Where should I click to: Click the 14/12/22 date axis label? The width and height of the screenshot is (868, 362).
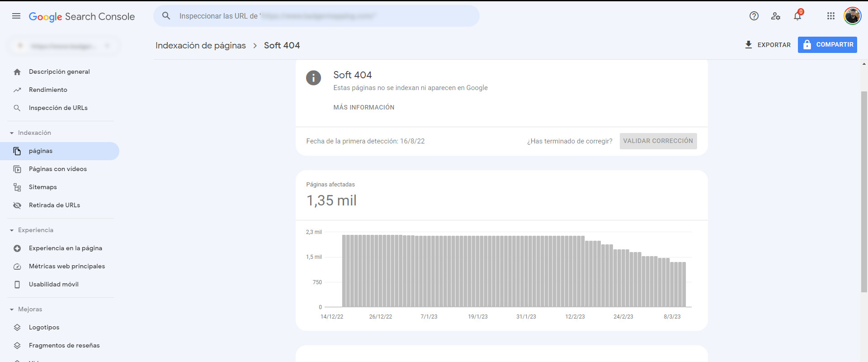click(x=332, y=317)
